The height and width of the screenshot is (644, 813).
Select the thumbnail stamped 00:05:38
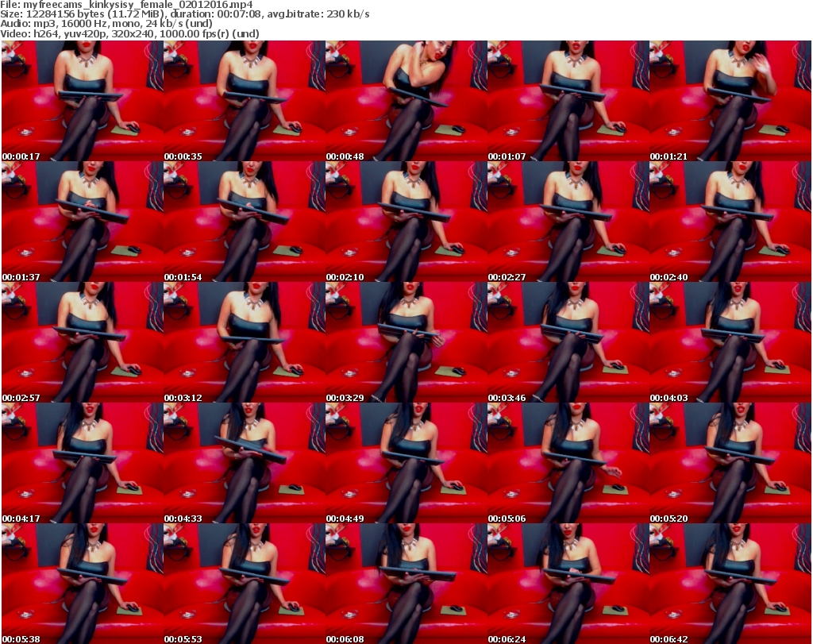[83, 584]
